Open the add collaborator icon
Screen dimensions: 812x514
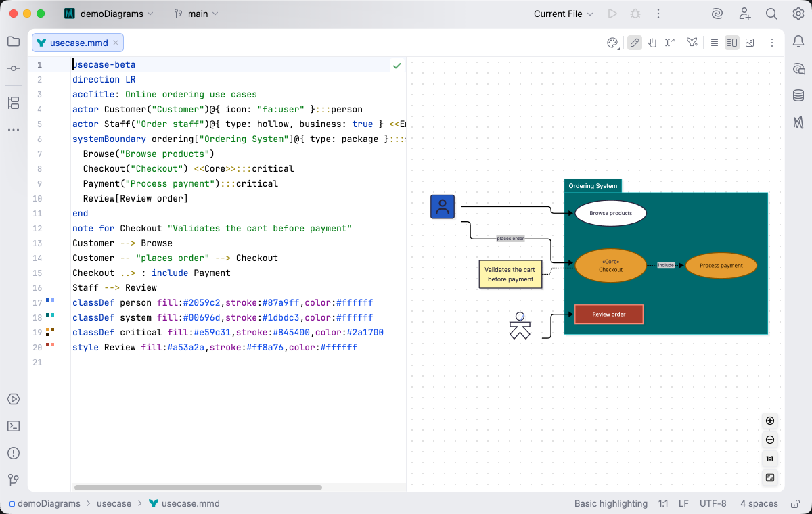pos(744,14)
